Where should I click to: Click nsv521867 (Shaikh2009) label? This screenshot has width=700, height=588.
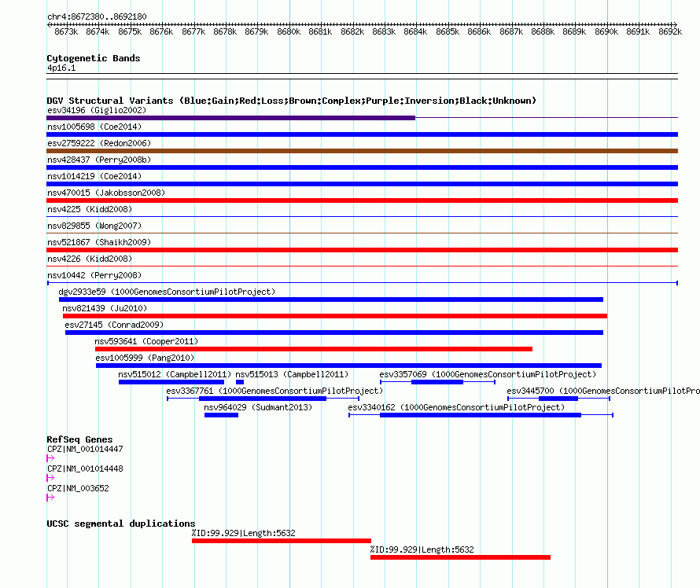[x=99, y=242]
